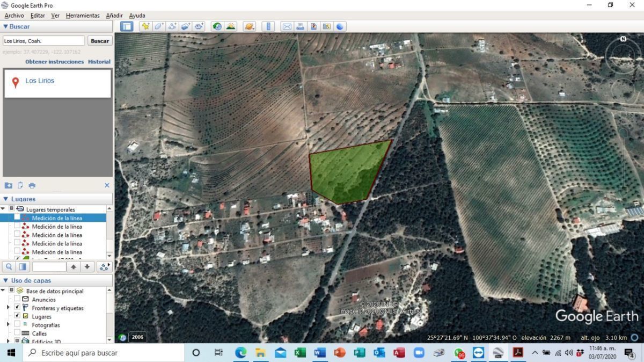The image size is (644, 362).
Task: Collapse the Buscar panel
Action: (x=6, y=26)
